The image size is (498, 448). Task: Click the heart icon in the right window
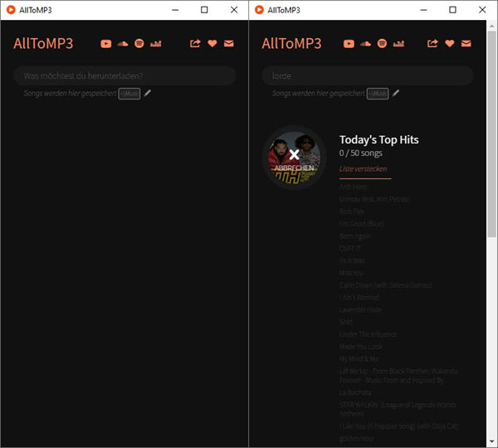449,43
